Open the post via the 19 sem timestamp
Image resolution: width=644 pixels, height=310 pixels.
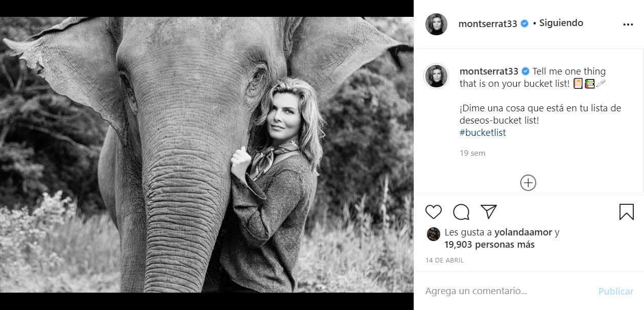coord(472,153)
